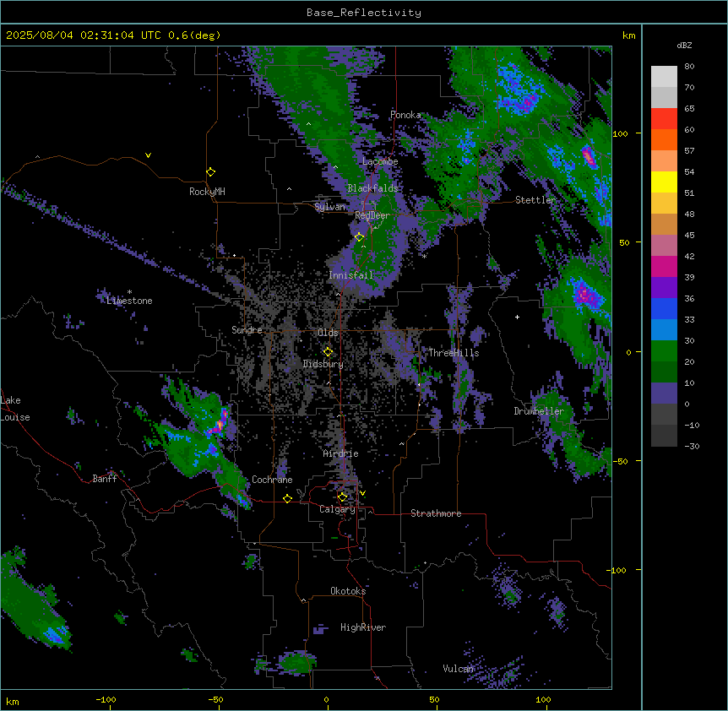
Task: Pick the blue swatch between 36 and 33 dBZ
Action: 664,308
